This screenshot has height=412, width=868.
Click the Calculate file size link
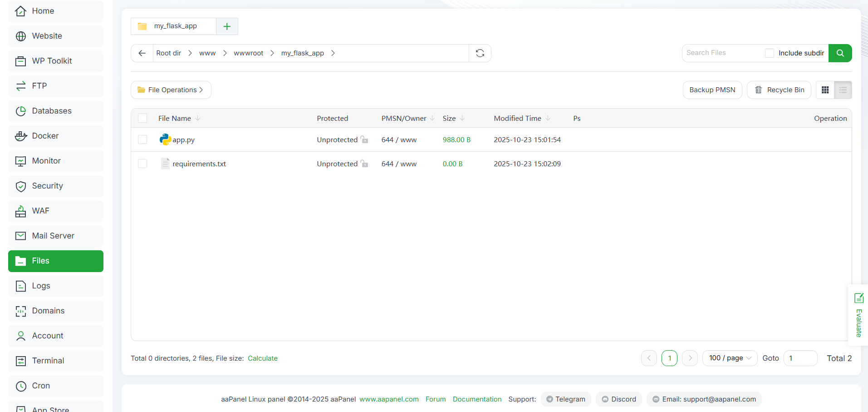pyautogui.click(x=262, y=358)
